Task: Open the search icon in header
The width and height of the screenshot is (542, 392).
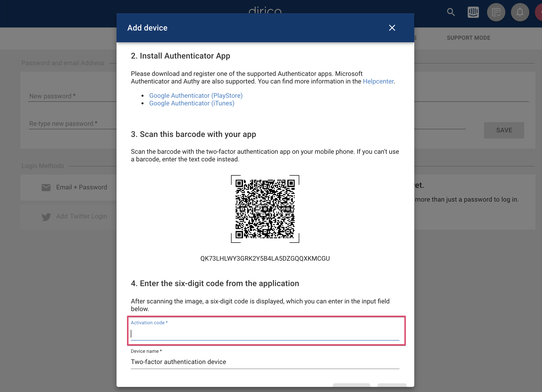Action: click(x=451, y=12)
